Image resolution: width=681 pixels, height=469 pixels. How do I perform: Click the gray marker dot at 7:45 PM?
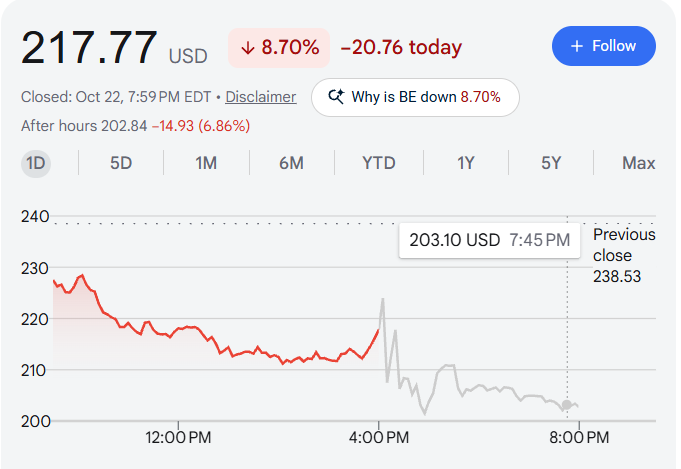566,405
